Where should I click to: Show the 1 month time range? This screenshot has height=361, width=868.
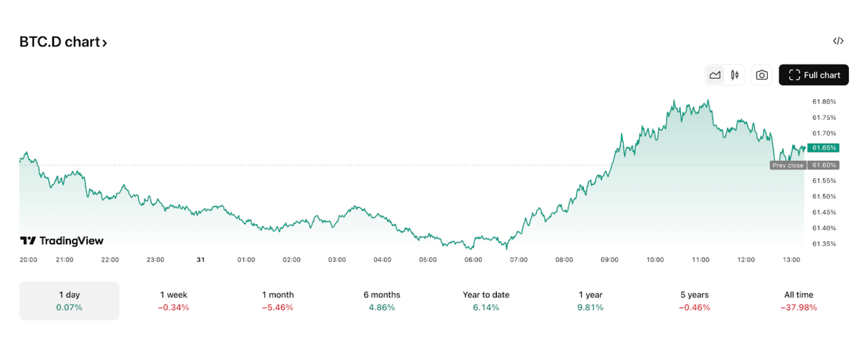[x=277, y=301]
